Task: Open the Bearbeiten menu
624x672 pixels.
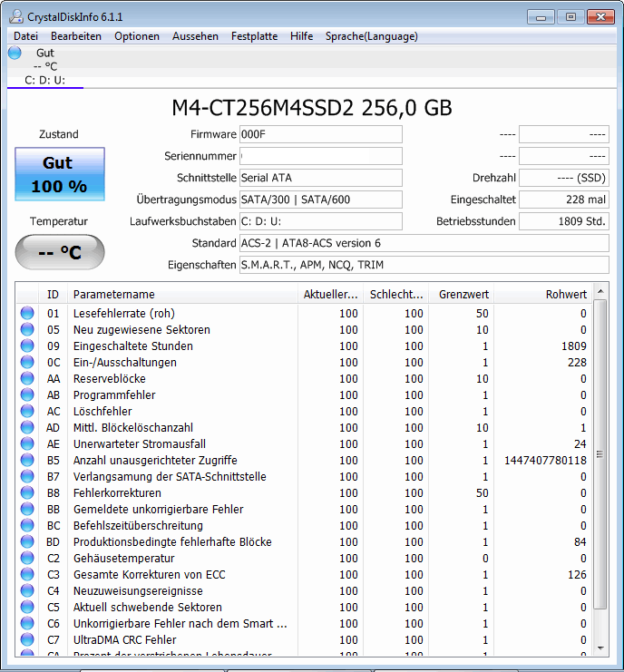Action: pos(76,36)
